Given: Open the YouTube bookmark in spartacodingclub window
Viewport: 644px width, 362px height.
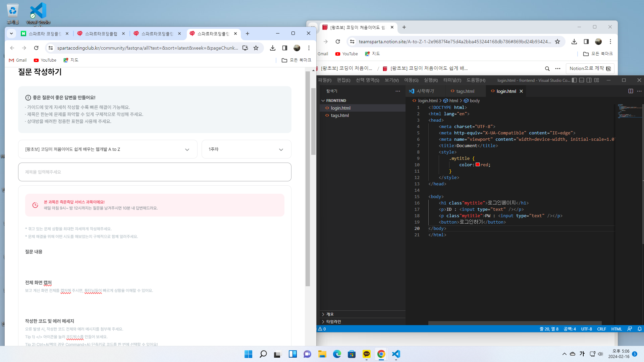Looking at the screenshot, I should 45,60.
